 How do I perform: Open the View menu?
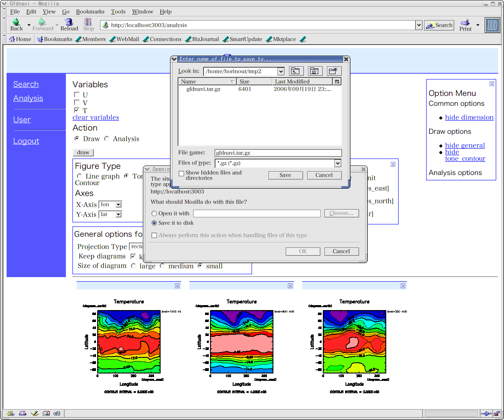pos(49,12)
